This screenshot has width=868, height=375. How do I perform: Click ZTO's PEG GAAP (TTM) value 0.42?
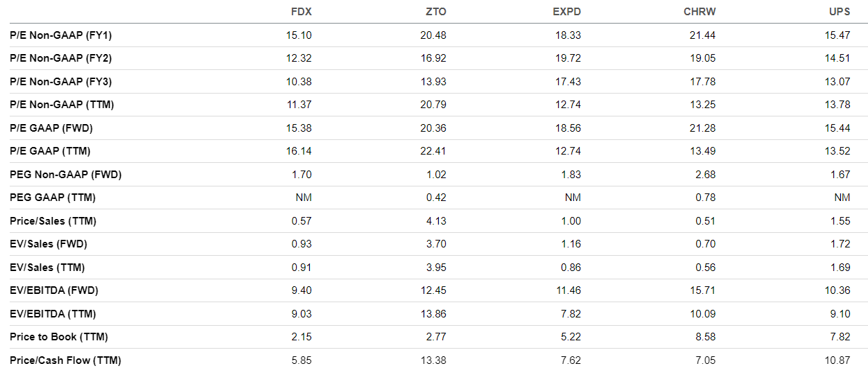click(x=436, y=198)
